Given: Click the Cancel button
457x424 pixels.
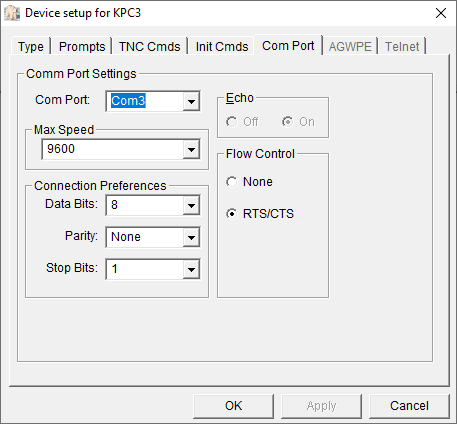Looking at the screenshot, I should click(409, 406).
